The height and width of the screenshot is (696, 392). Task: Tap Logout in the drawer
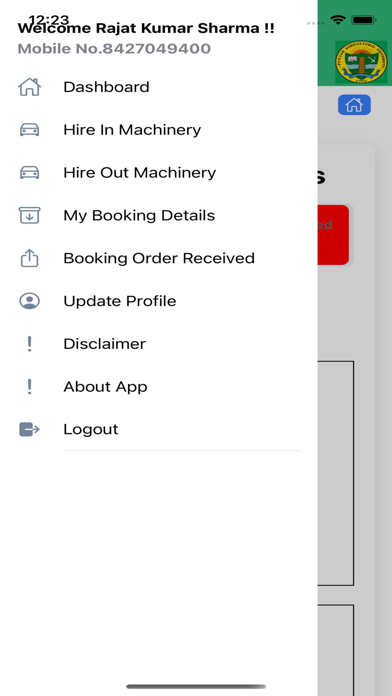[159, 429]
